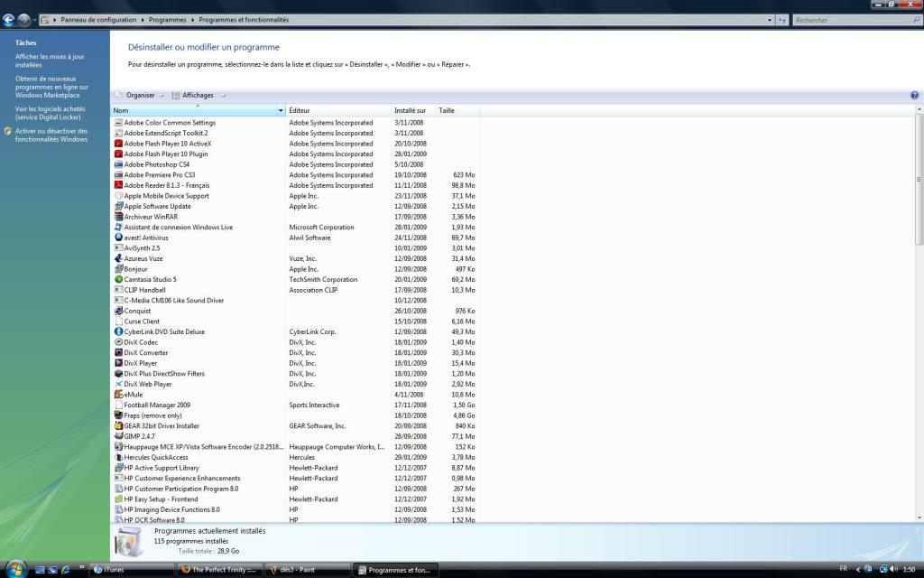Click the Fraps (remove only) icon
This screenshot has width=924, height=578.
pos(118,415)
